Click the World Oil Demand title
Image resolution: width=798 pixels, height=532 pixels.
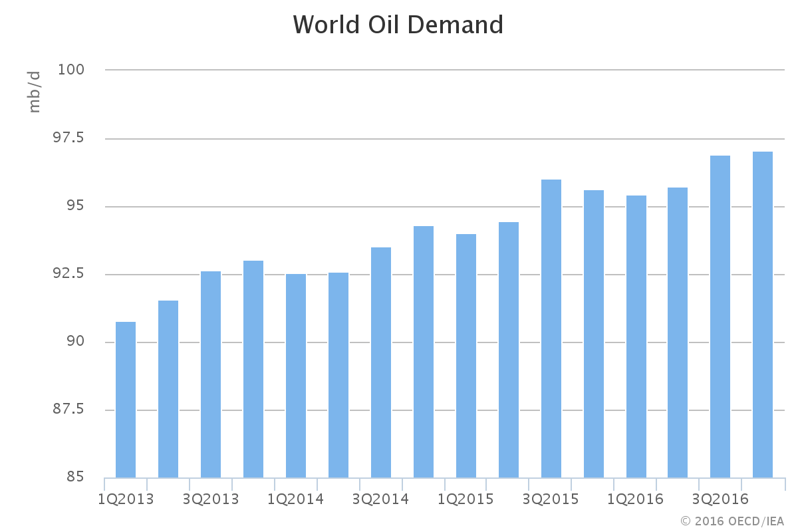pos(398,25)
